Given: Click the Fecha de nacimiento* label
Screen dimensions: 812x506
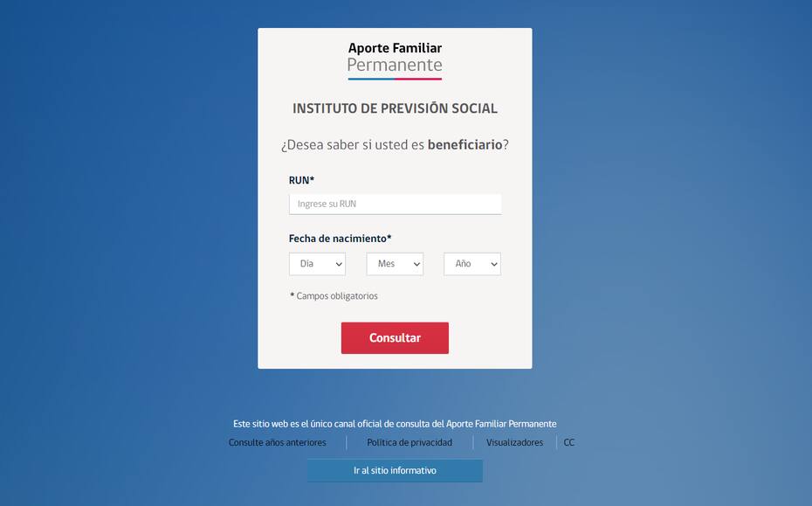Looking at the screenshot, I should 341,239.
